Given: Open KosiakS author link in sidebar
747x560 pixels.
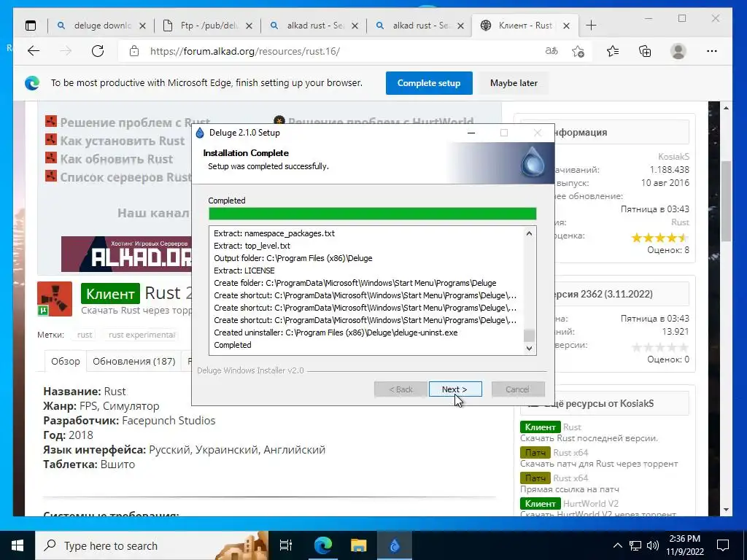Looking at the screenshot, I should point(673,156).
